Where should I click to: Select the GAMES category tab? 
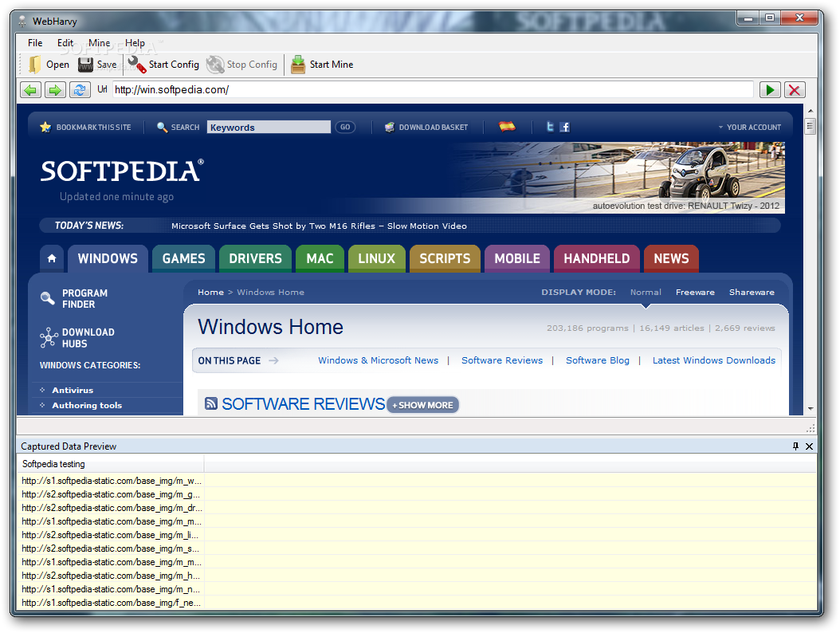tap(184, 258)
